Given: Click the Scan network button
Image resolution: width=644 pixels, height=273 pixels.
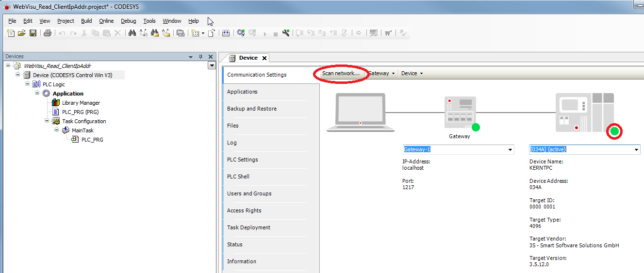Looking at the screenshot, I should tap(341, 73).
